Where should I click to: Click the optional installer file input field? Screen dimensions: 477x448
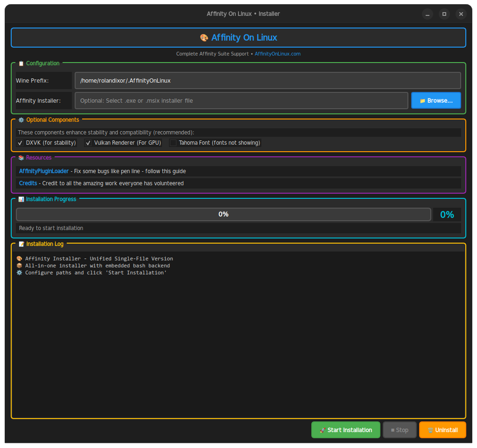pyautogui.click(x=241, y=100)
